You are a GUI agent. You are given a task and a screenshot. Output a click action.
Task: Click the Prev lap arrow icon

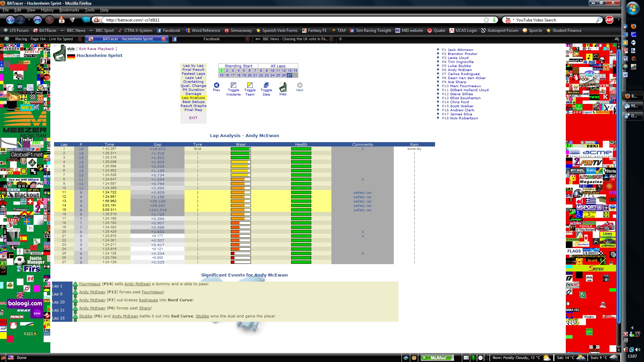217,85
